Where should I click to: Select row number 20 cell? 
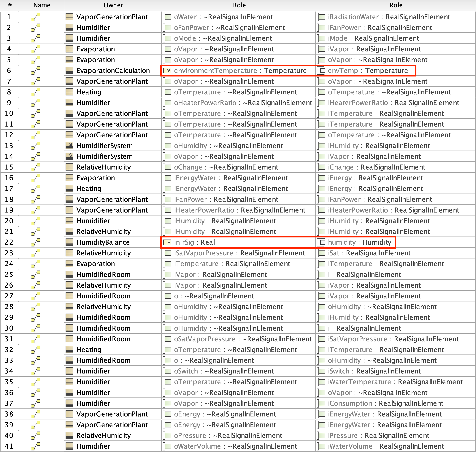point(9,221)
